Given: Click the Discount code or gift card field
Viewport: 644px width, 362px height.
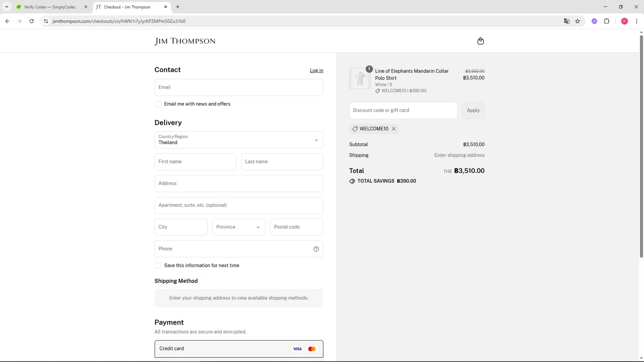Looking at the screenshot, I should (403, 110).
